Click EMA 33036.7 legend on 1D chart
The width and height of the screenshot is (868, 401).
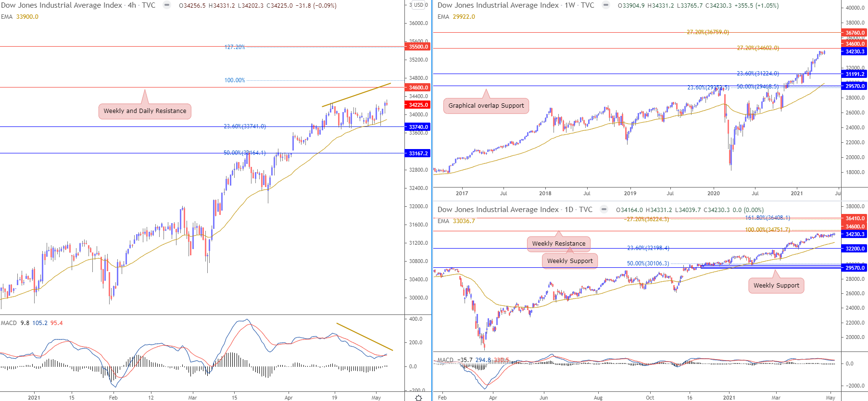point(456,221)
